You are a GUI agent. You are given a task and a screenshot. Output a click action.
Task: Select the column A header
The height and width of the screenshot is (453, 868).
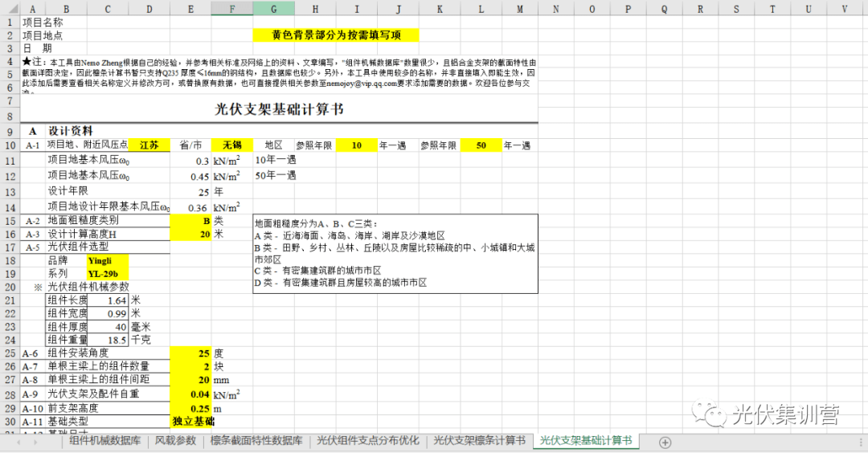coord(33,8)
